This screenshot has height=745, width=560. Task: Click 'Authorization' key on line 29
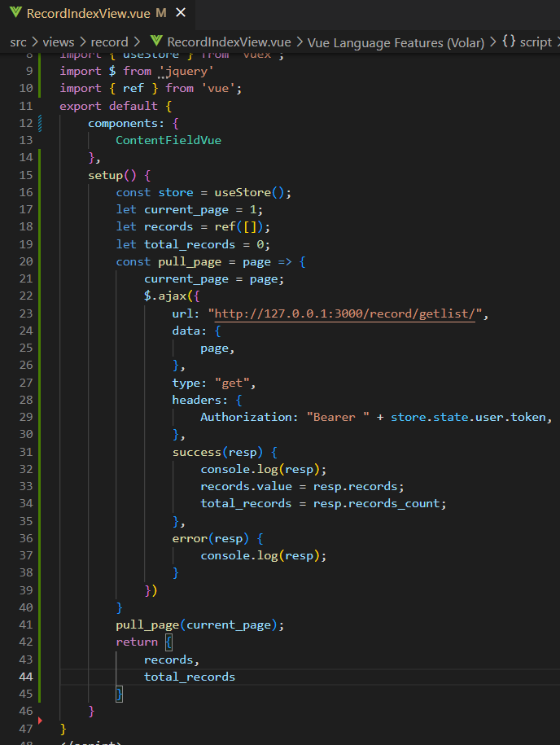246,418
